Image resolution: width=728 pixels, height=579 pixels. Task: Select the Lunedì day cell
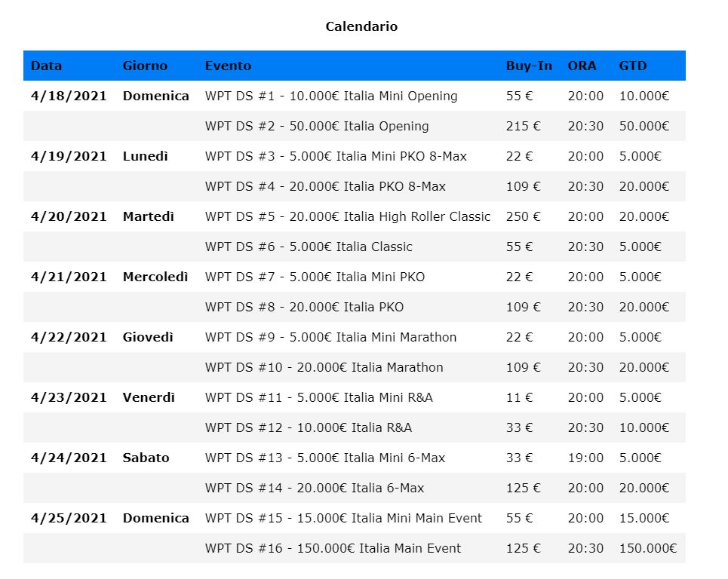click(145, 156)
